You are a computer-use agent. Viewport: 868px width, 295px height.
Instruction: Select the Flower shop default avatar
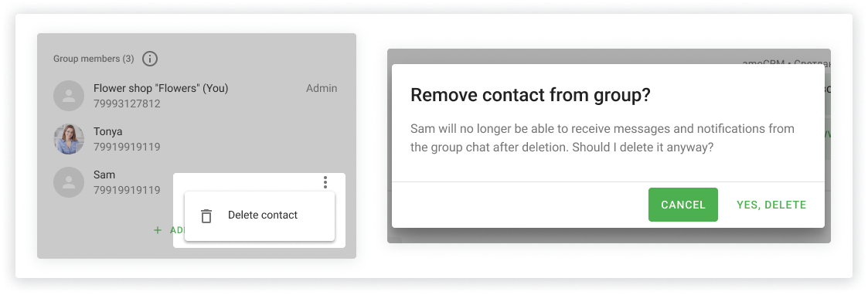point(69,96)
